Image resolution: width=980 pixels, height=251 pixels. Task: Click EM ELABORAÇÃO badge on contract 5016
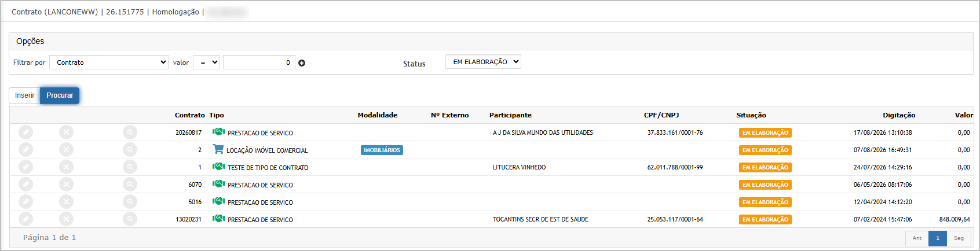click(765, 202)
